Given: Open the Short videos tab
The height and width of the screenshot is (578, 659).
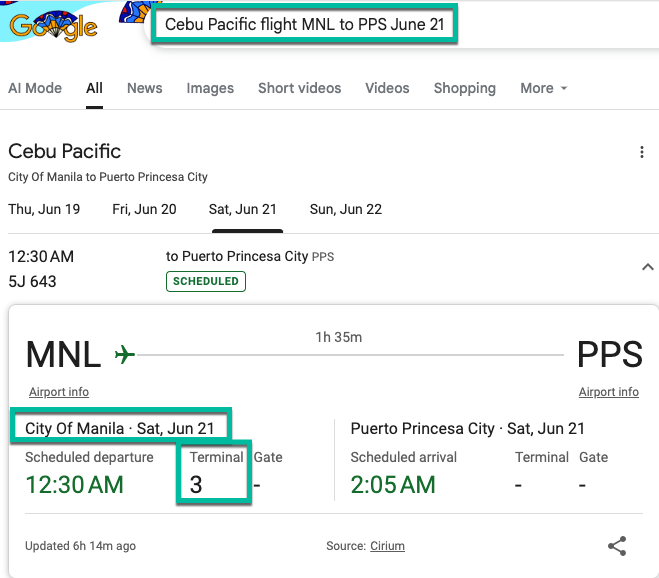Looking at the screenshot, I should tap(299, 88).
